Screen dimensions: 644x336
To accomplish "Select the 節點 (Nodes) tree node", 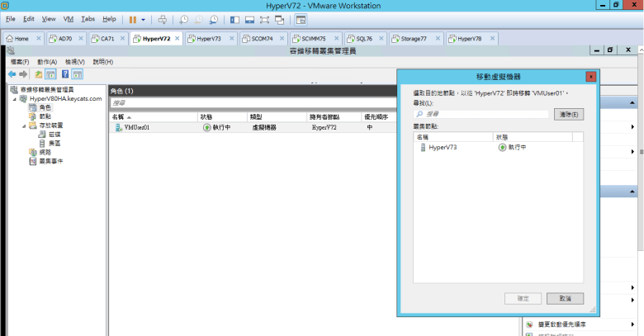I will [45, 116].
